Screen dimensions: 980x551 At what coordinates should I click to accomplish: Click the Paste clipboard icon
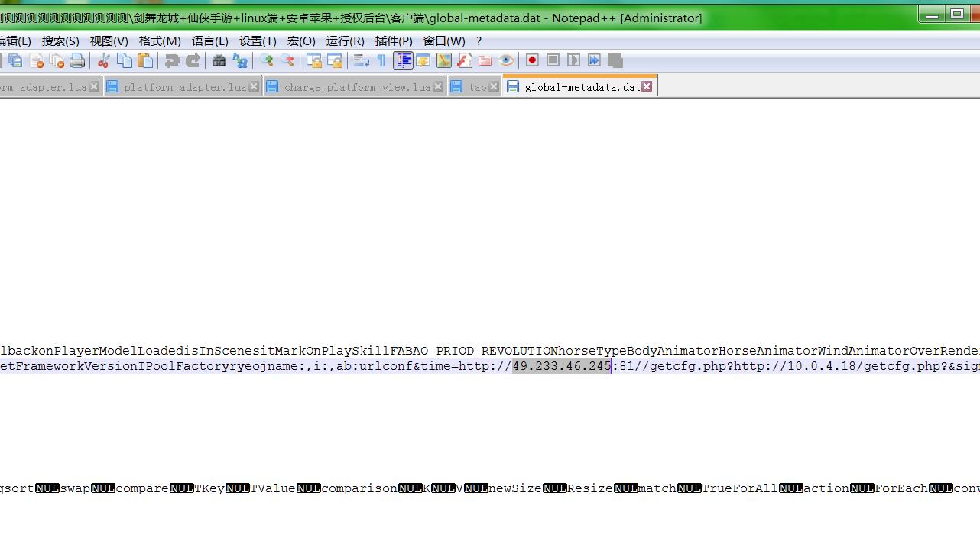pos(145,61)
